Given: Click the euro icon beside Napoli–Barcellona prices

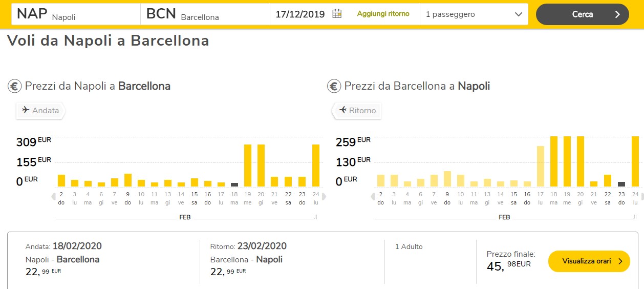Looking at the screenshot, I should click(14, 86).
